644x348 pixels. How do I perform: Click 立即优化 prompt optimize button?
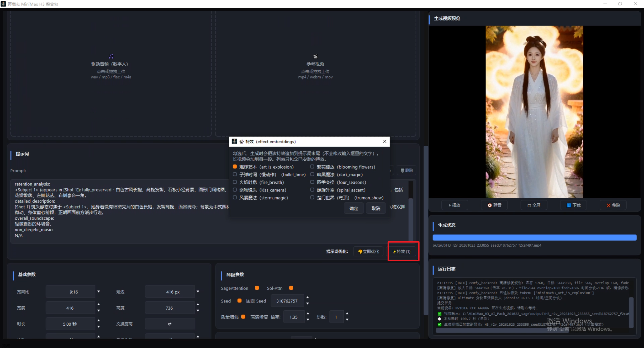click(368, 252)
